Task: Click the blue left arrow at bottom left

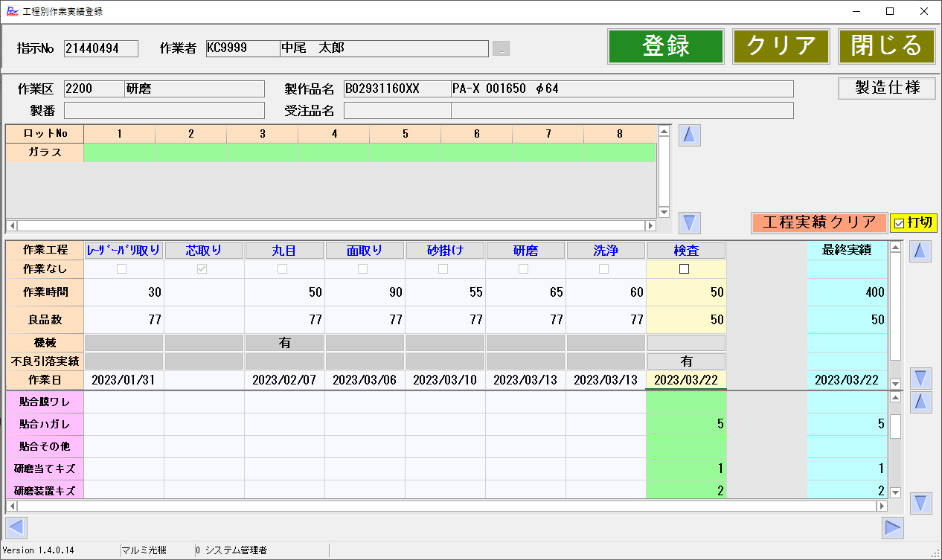Action: click(x=16, y=527)
